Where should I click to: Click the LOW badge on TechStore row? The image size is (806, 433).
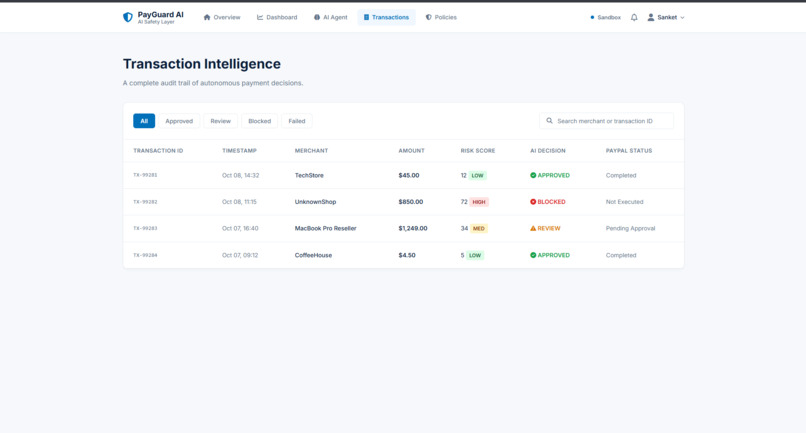coord(478,175)
